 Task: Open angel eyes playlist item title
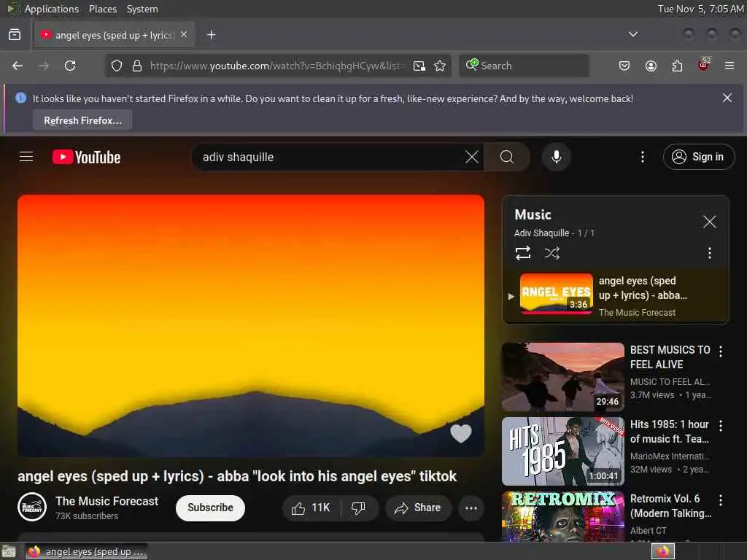point(643,288)
